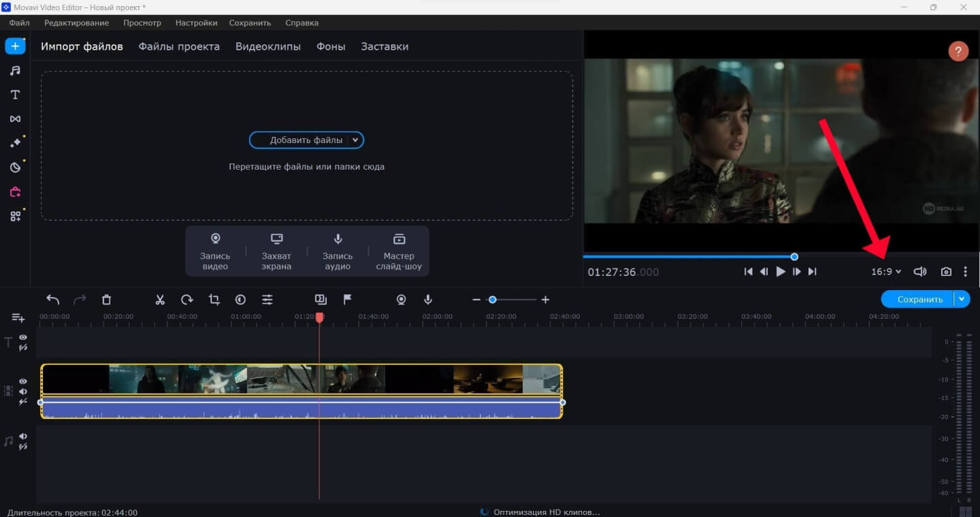Jump to the next clip
This screenshot has height=517, width=980.
(x=812, y=272)
